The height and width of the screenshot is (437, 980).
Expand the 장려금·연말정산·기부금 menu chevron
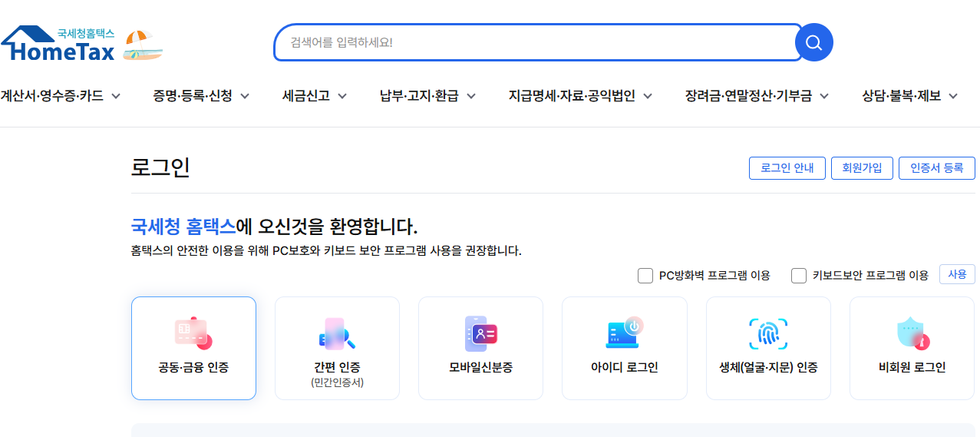[x=824, y=96]
